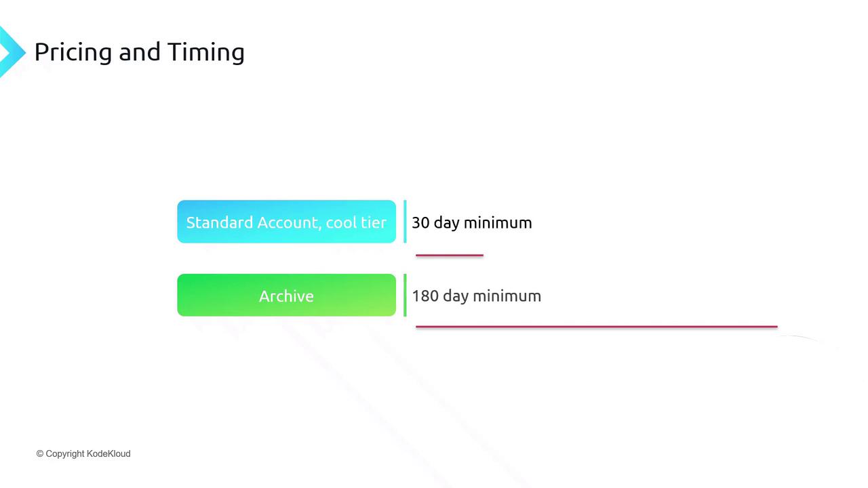Click the cyan chevron arrow beside the title
This screenshot has width=868, height=488.
point(11,52)
